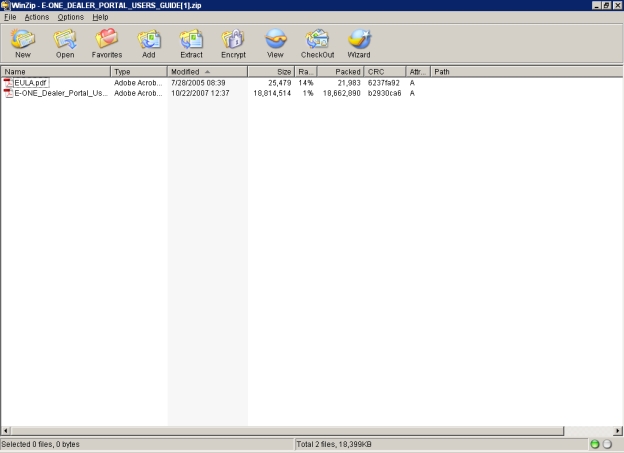
Task: Encrypt the archive using Encrypt icon
Action: click(x=233, y=43)
